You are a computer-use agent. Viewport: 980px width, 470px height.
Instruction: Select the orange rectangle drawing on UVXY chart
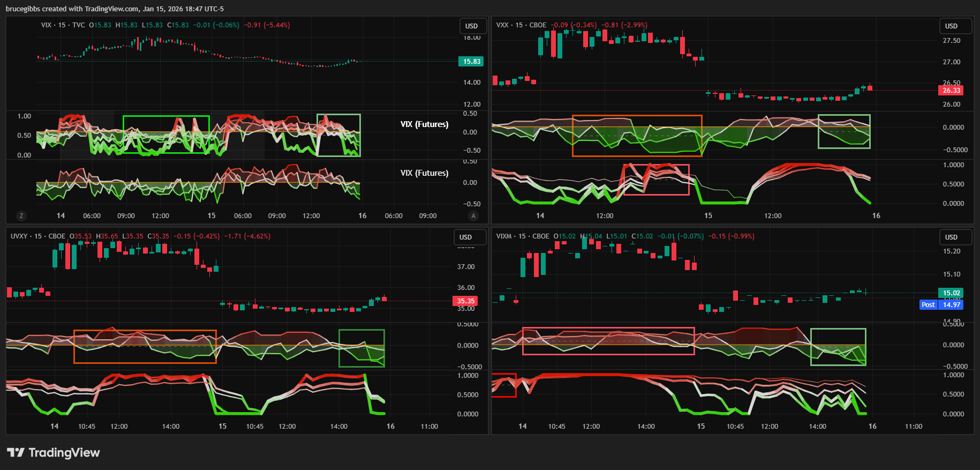[x=145, y=331]
